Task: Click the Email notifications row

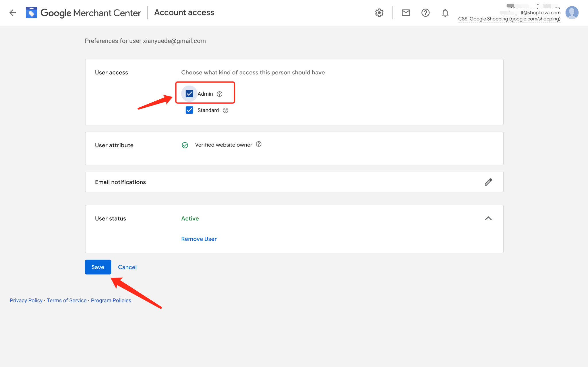Action: point(294,182)
